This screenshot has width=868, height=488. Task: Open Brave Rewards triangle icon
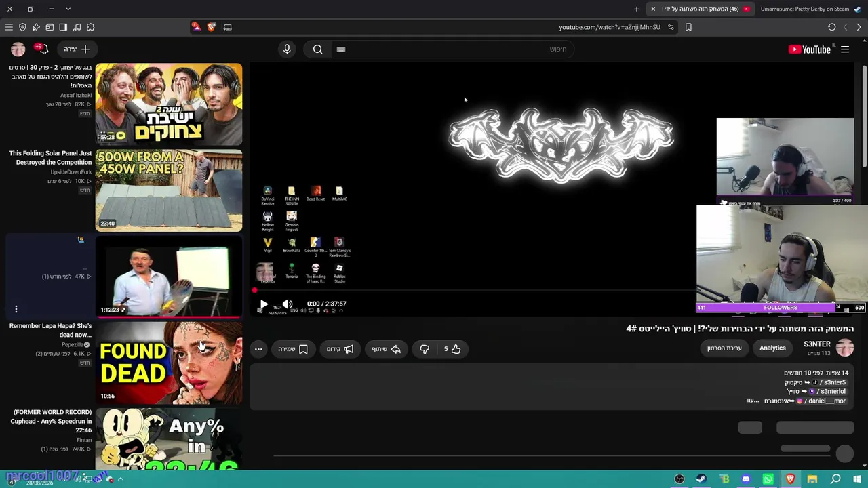196,27
